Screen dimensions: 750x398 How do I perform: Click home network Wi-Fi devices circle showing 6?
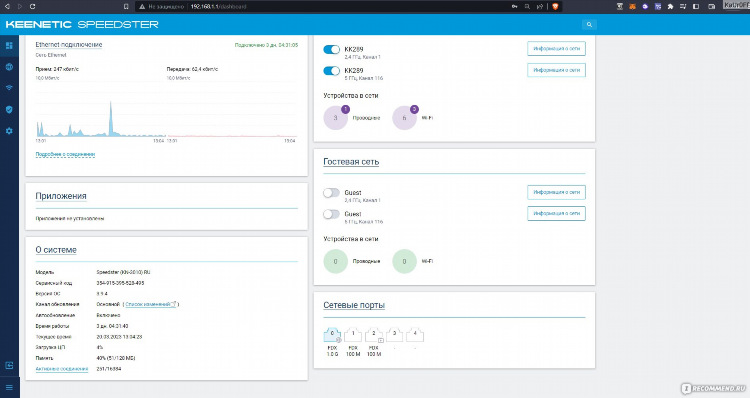(x=405, y=118)
